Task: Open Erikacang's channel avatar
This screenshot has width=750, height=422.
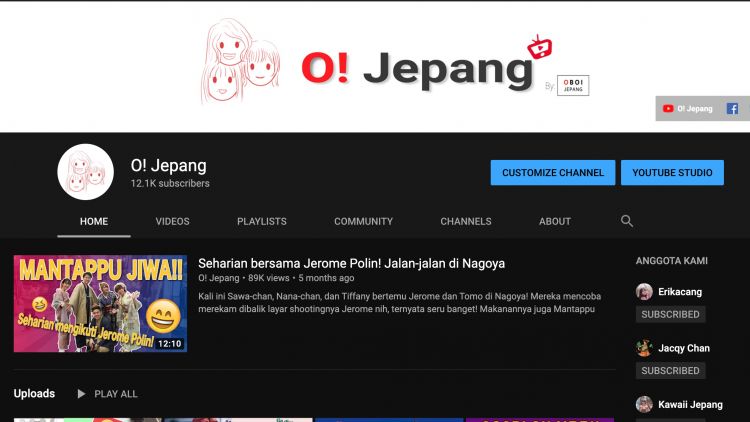Action: 644,291
